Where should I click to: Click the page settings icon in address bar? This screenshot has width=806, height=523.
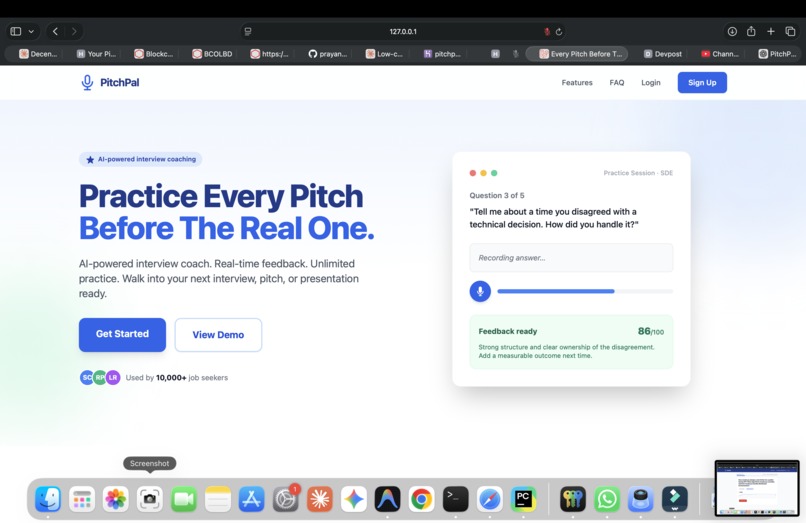click(248, 31)
